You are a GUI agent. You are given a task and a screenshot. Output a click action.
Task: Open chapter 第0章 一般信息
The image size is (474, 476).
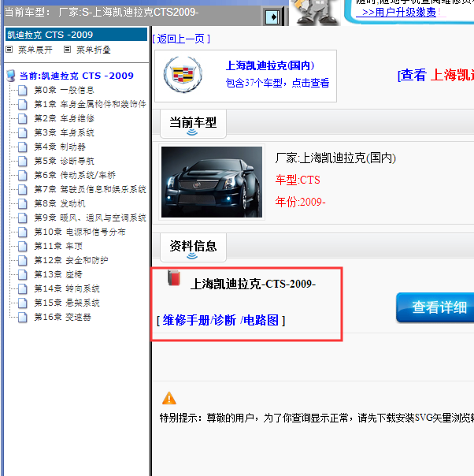pos(64,90)
